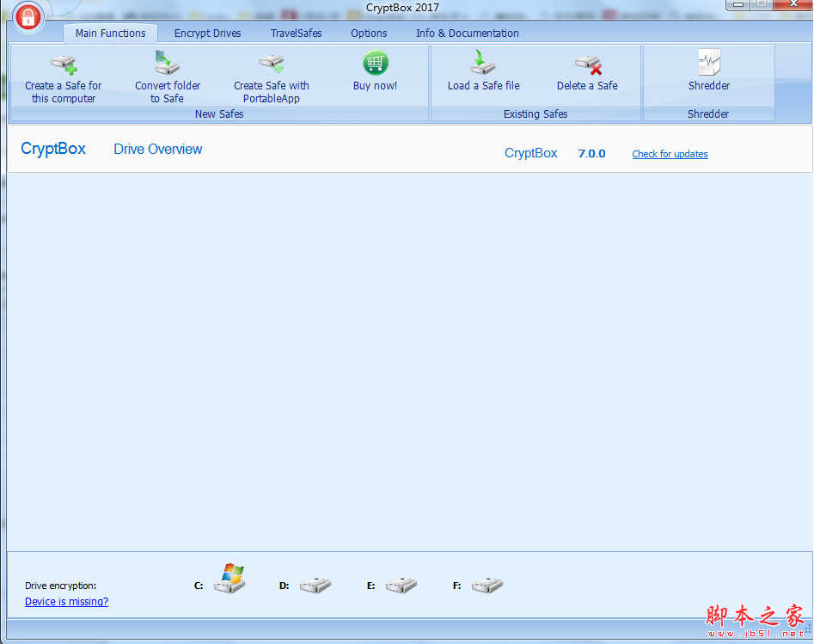The height and width of the screenshot is (644, 814).
Task: Click the Buy now! shopping cart icon
Action: 376,64
